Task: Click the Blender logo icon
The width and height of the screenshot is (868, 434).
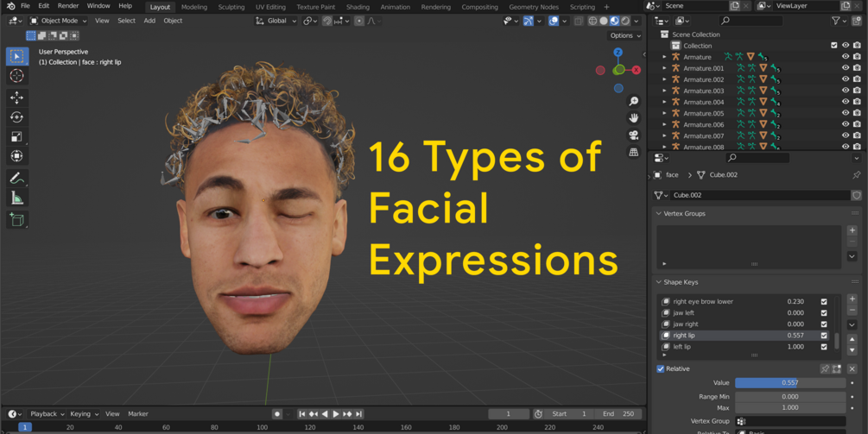Action: click(10, 6)
